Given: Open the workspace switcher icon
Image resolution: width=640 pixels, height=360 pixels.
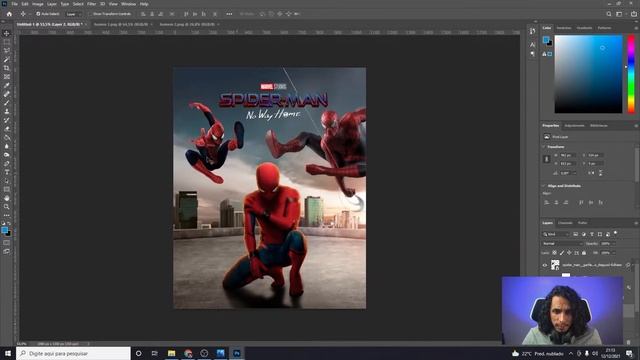Looking at the screenshot, I should 619,14.
